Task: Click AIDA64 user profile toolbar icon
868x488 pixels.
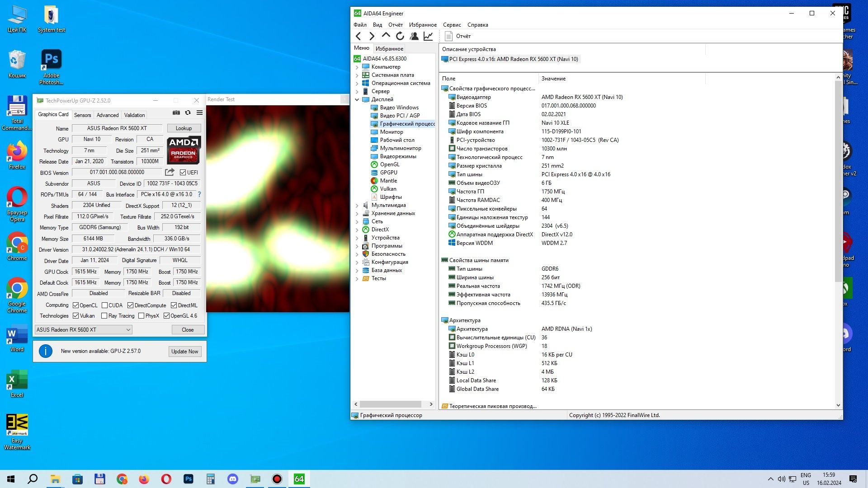Action: (414, 36)
